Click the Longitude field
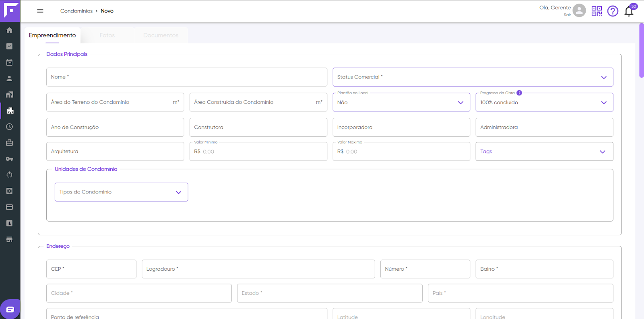The height and width of the screenshot is (319, 644). click(x=544, y=314)
